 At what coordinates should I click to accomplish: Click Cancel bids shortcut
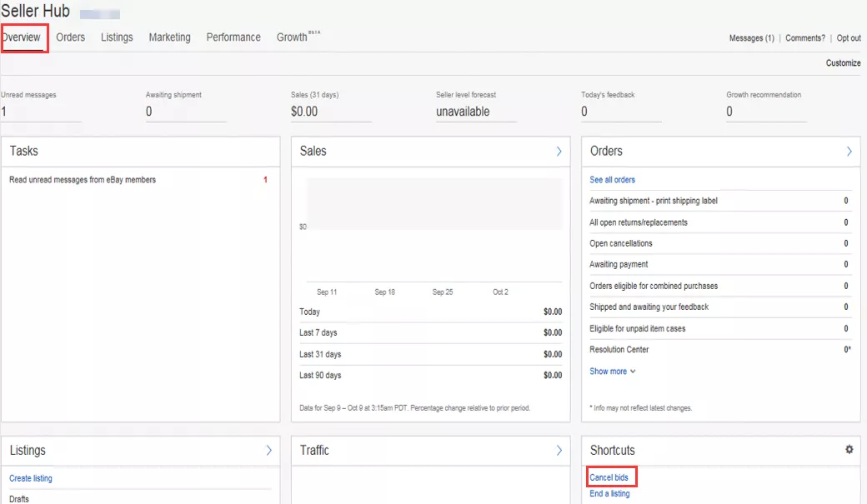(x=609, y=477)
